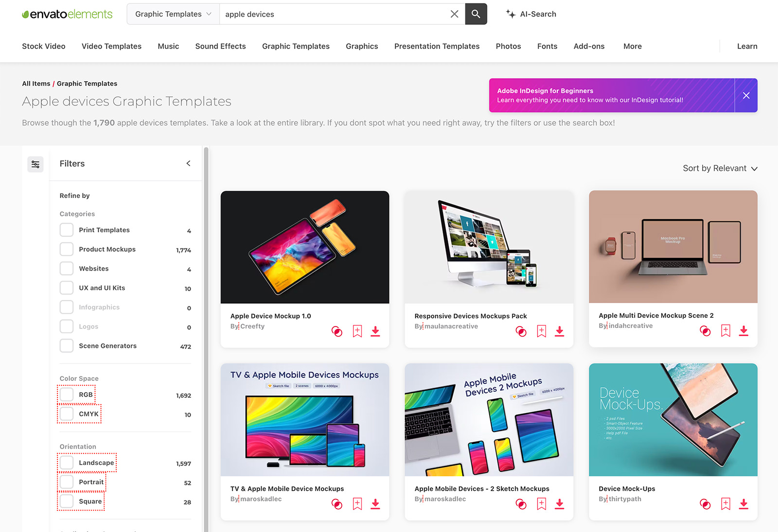Enable the CMYK color space filter
This screenshot has width=778, height=532.
click(x=67, y=414)
